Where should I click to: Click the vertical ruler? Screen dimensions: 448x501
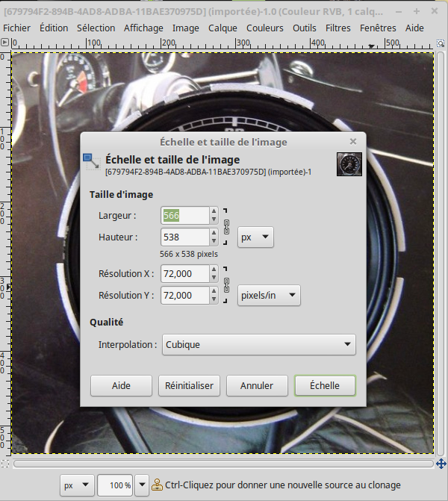(x=5, y=252)
